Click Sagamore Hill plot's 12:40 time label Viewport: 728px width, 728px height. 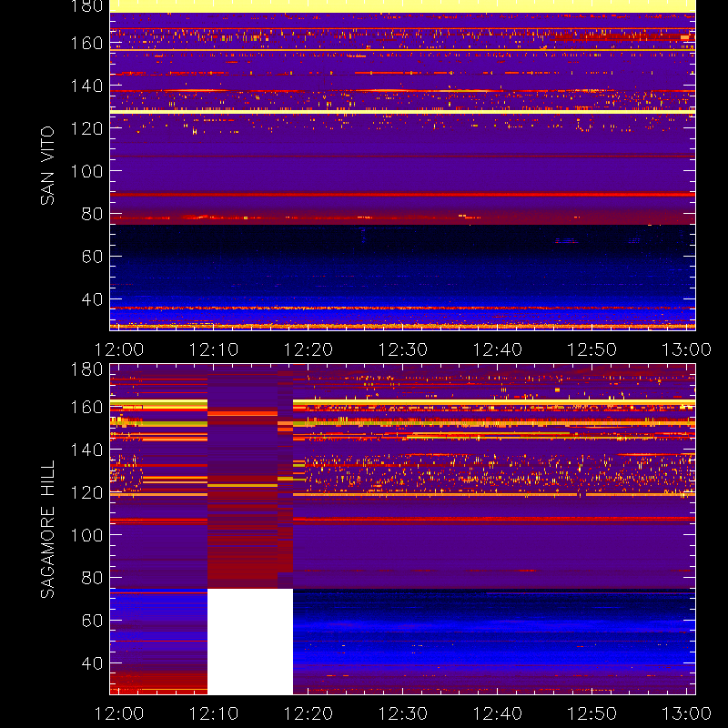[497, 713]
